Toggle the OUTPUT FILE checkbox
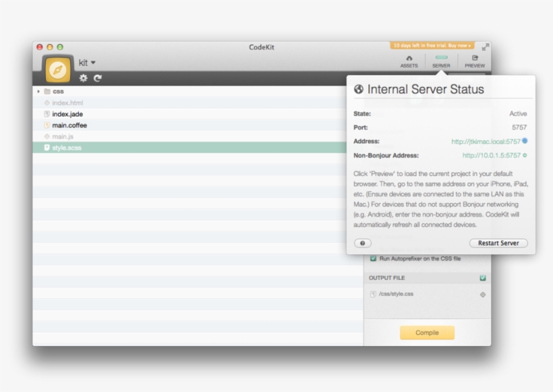553x392 pixels. [x=483, y=278]
